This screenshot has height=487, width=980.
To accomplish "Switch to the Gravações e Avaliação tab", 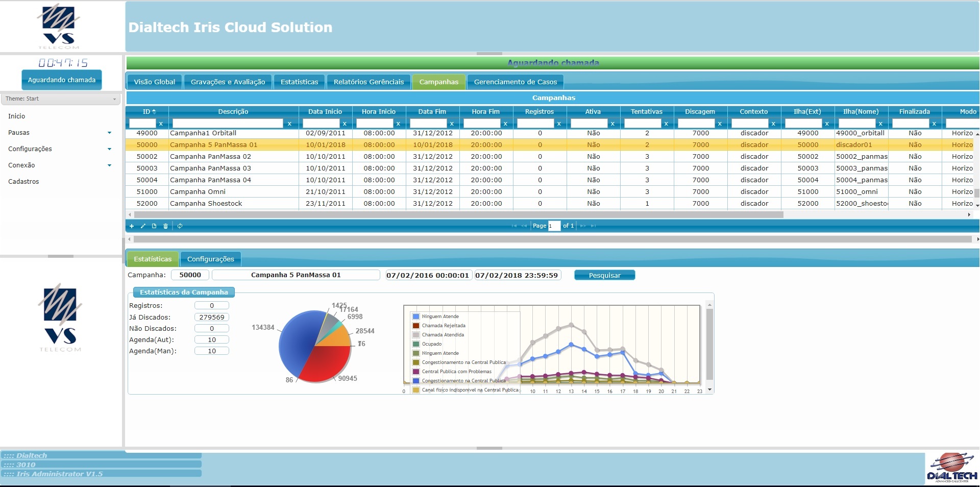I will pos(228,82).
